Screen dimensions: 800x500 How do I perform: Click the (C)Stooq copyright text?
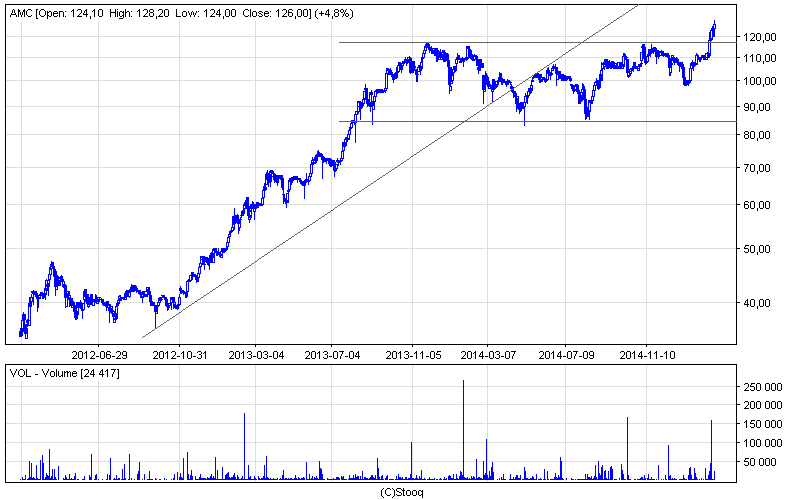[402, 492]
